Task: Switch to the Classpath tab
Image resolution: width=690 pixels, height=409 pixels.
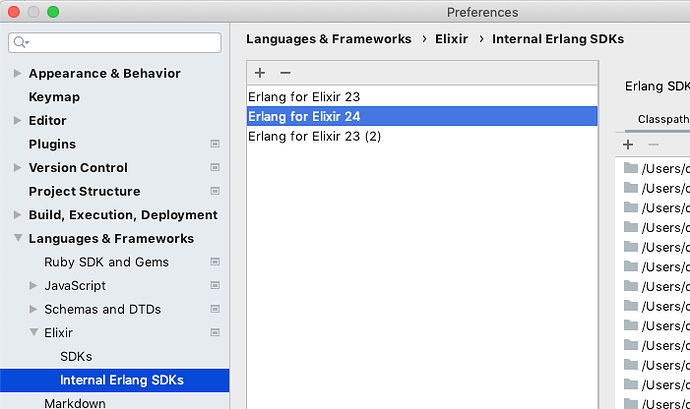Action: pos(663,119)
